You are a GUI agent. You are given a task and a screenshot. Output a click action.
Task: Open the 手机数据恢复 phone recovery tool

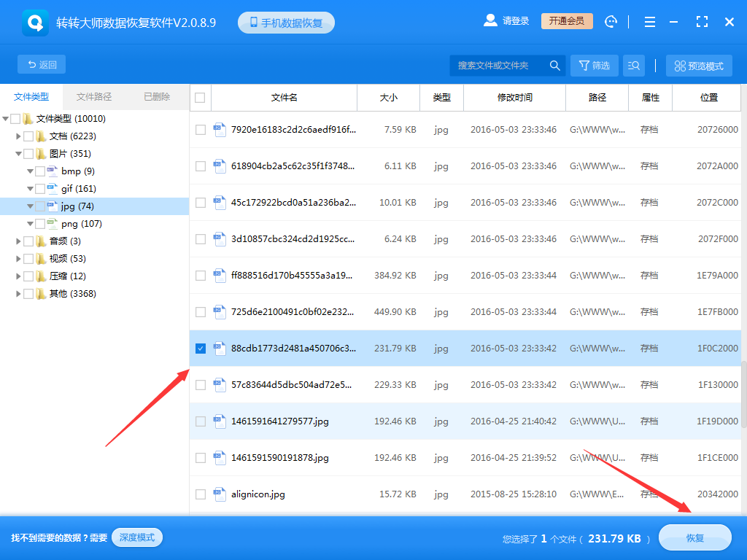click(x=285, y=22)
